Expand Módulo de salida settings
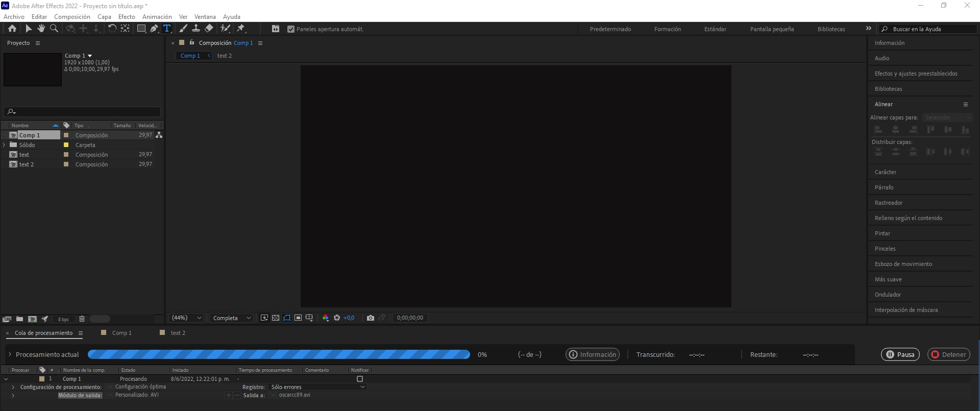This screenshot has width=980, height=411. tap(13, 395)
